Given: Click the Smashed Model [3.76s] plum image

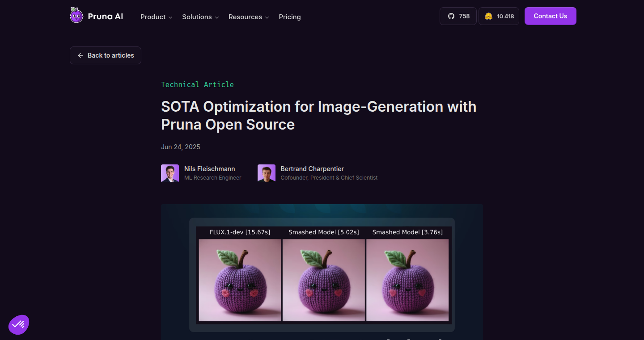Looking at the screenshot, I should 407,280.
